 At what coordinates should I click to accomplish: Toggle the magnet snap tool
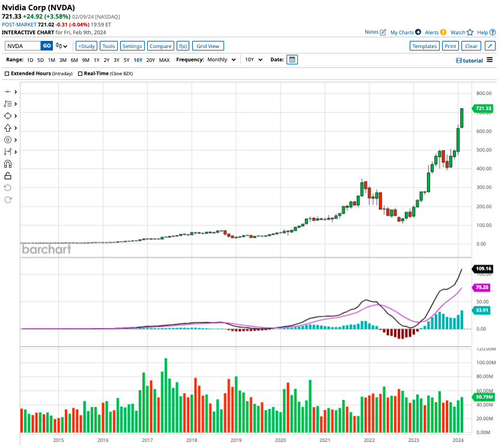pyautogui.click(x=7, y=164)
